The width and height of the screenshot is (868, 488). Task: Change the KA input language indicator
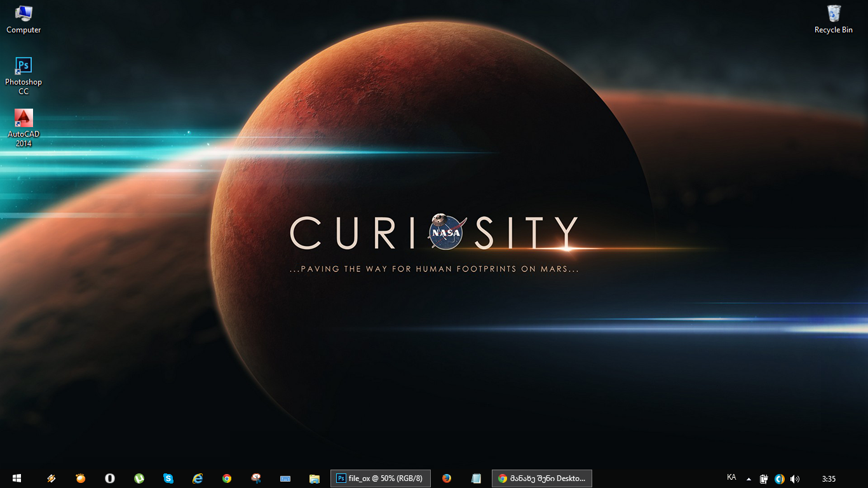pyautogui.click(x=731, y=477)
